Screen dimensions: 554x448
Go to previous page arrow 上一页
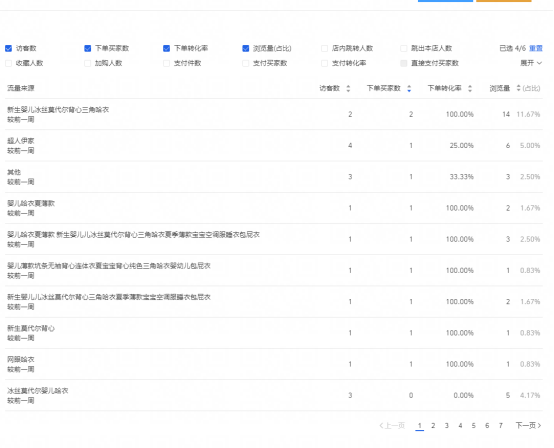(392, 425)
